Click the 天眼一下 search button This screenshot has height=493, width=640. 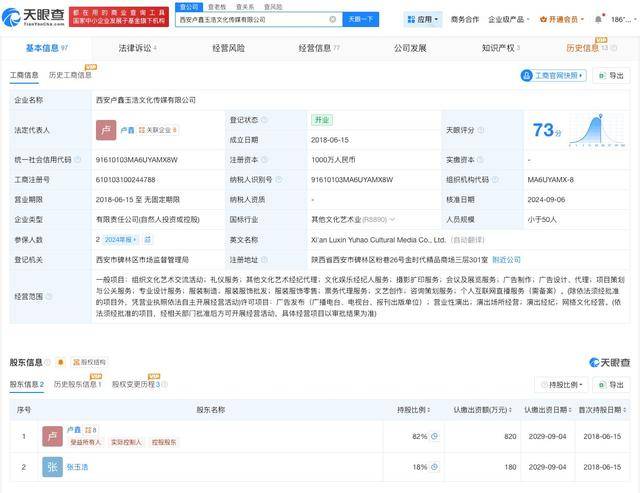pos(360,19)
